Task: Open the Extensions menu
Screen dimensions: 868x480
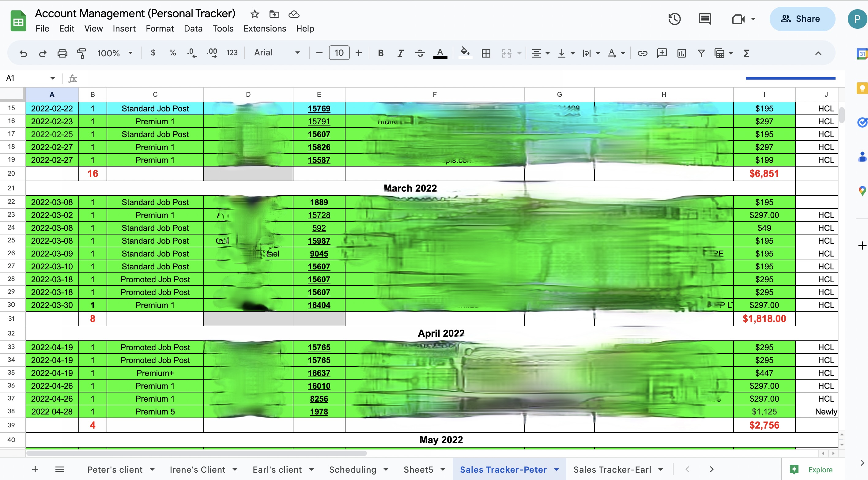Action: (265, 29)
